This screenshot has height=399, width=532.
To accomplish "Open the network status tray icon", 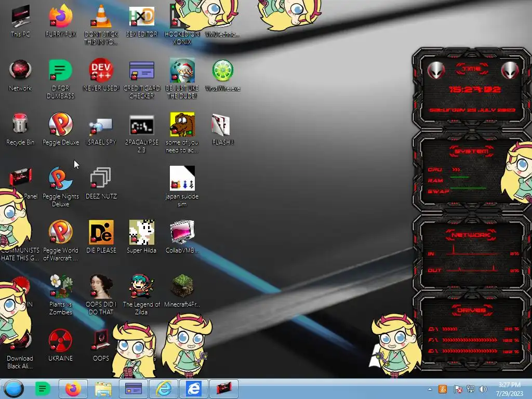I will (471, 389).
